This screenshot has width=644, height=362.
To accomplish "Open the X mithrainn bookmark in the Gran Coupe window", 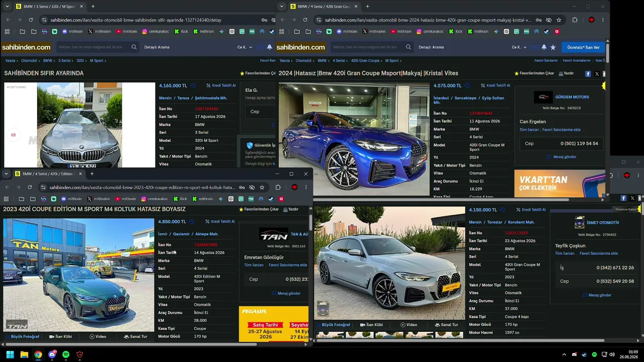I will pos(374,31).
